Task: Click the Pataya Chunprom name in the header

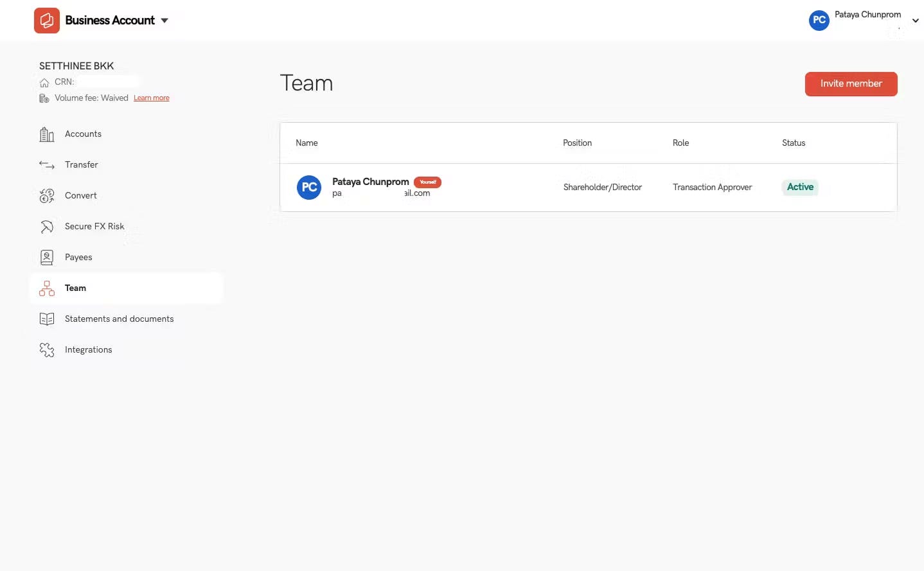Action: click(867, 14)
